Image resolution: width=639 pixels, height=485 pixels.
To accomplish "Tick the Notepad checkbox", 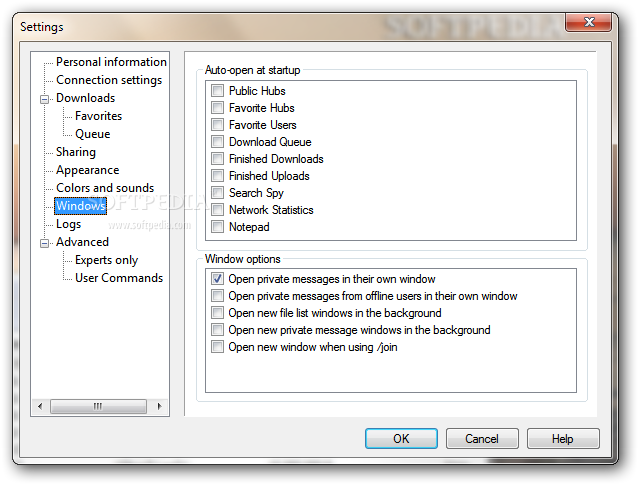I will coord(217,226).
